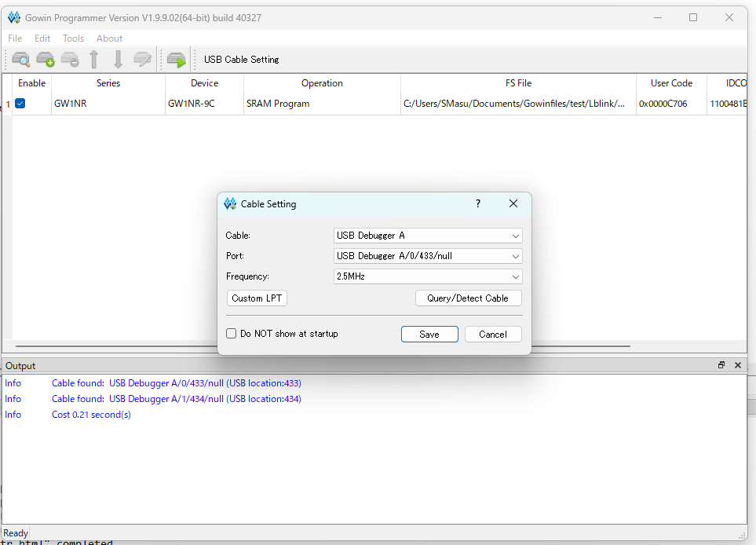This screenshot has width=756, height=545.
Task: Cancel the Cable Setting dialog
Action: [x=493, y=335]
